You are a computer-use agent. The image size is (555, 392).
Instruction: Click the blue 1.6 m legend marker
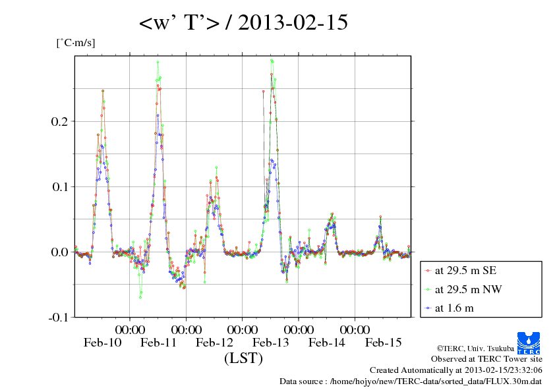coord(428,308)
